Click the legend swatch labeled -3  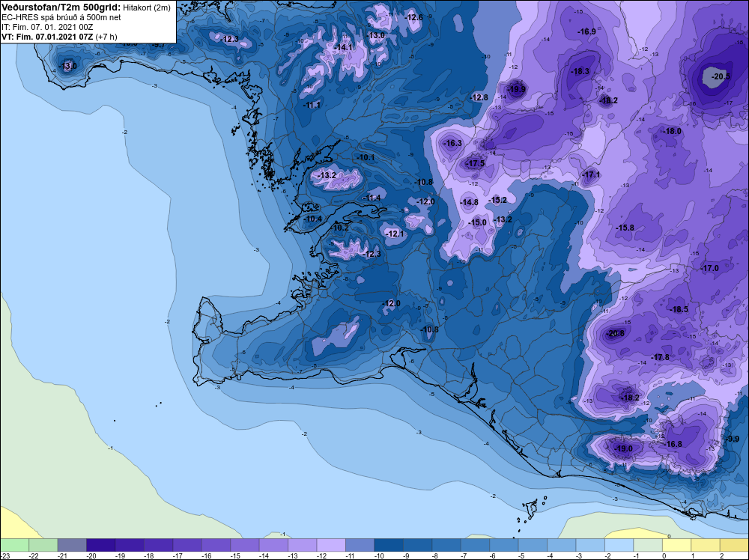click(590, 545)
